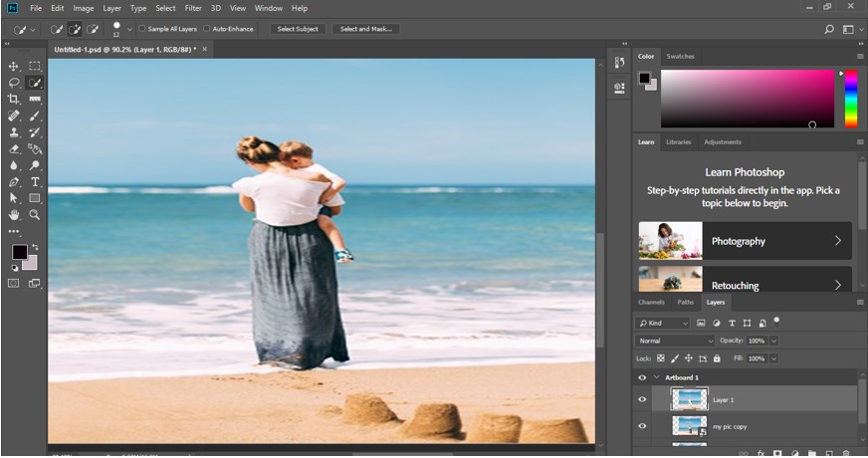Select the Lasso tool
This screenshot has height=458, width=868.
[14, 83]
